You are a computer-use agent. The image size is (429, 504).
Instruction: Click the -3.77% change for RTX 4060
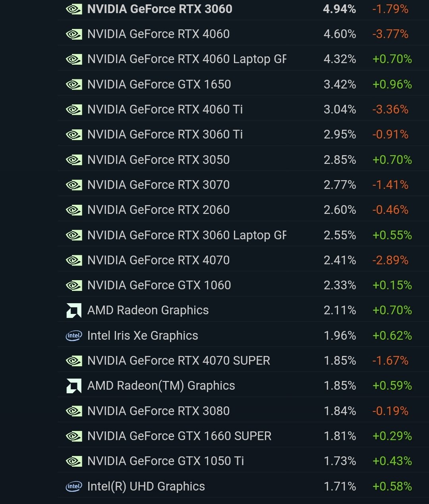click(390, 34)
